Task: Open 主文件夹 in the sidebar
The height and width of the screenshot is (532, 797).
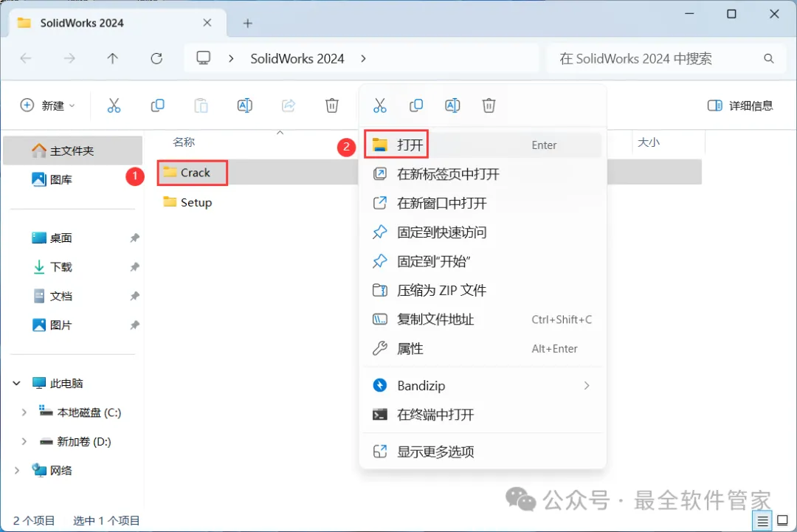Action: (72, 151)
